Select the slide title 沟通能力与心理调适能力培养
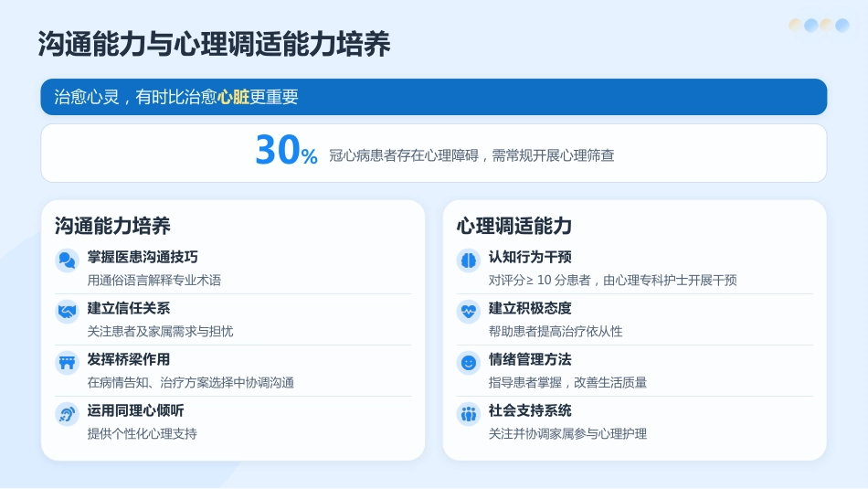Screen dimensions: 868x489 pos(214,44)
